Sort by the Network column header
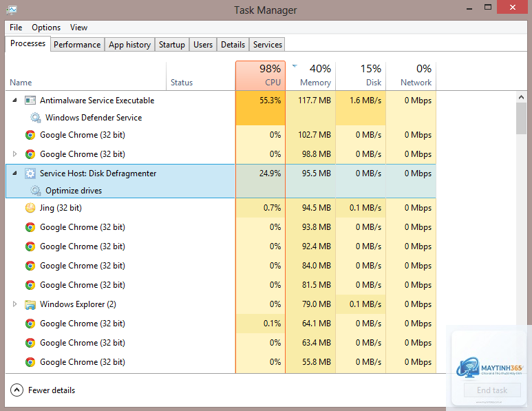The image size is (532, 411). (x=411, y=76)
